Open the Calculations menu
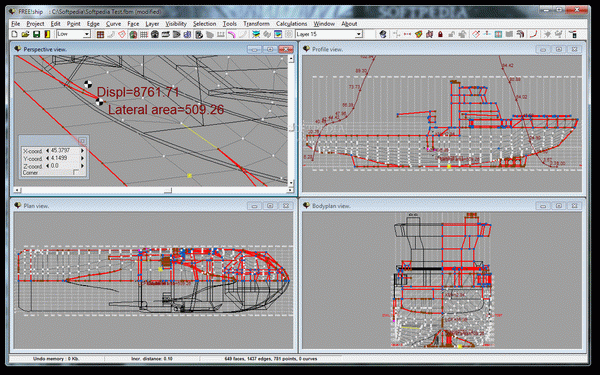The image size is (600, 375). pyautogui.click(x=291, y=24)
